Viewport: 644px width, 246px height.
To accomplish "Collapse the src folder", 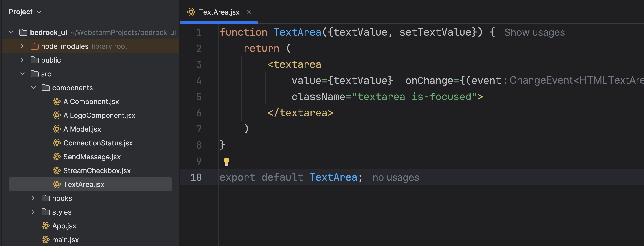I will pyautogui.click(x=22, y=74).
